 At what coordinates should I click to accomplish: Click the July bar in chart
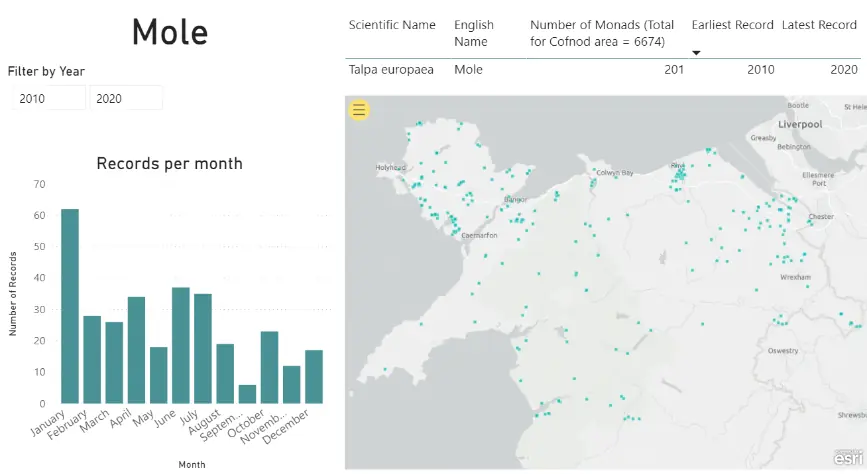click(x=203, y=348)
